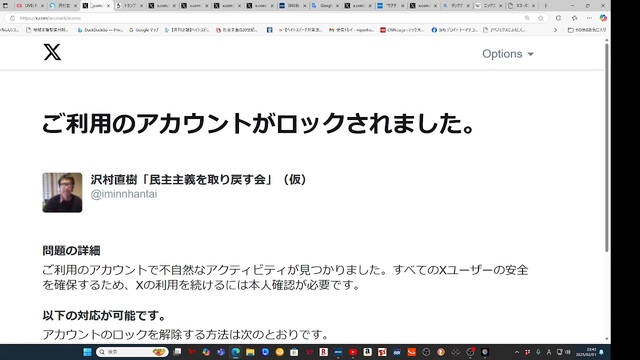Screen dimensions: 640x360
Task: Click the X logo in the page header
Action: pos(52,52)
